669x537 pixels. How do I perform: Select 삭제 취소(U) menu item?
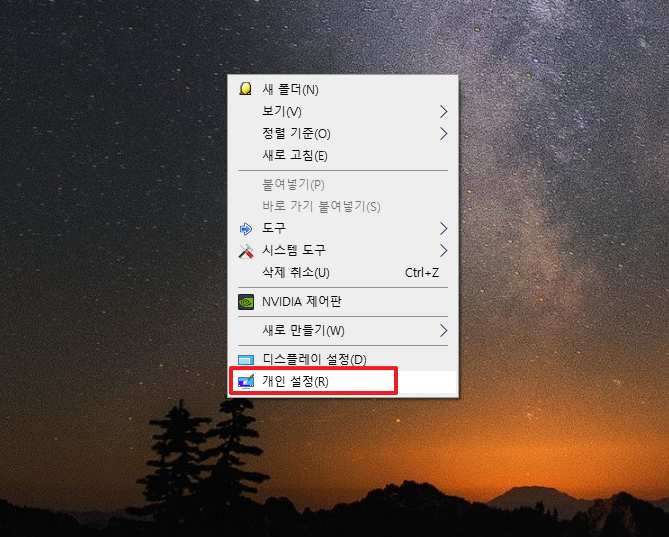coord(343,272)
